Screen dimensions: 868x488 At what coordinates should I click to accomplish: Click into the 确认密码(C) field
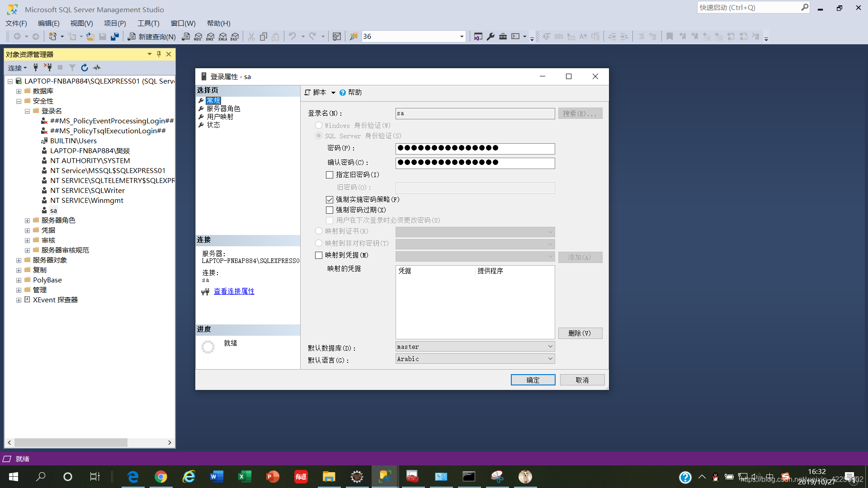pos(475,163)
